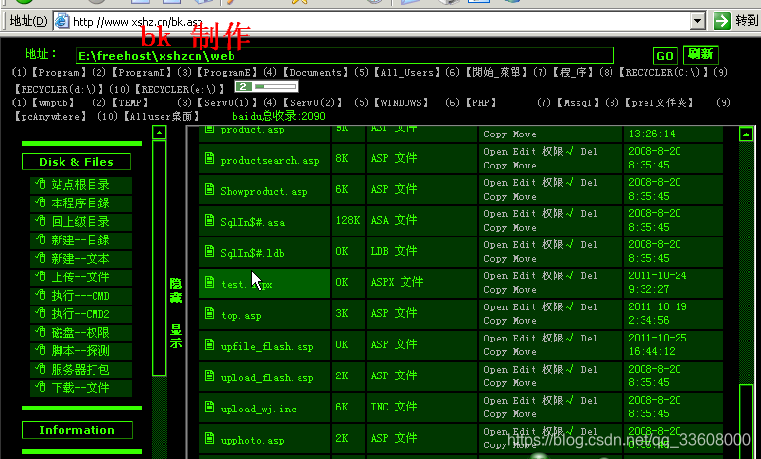This screenshot has height=459, width=761.
Task: Click file icon next to Showproduct.asp
Action: [x=209, y=189]
